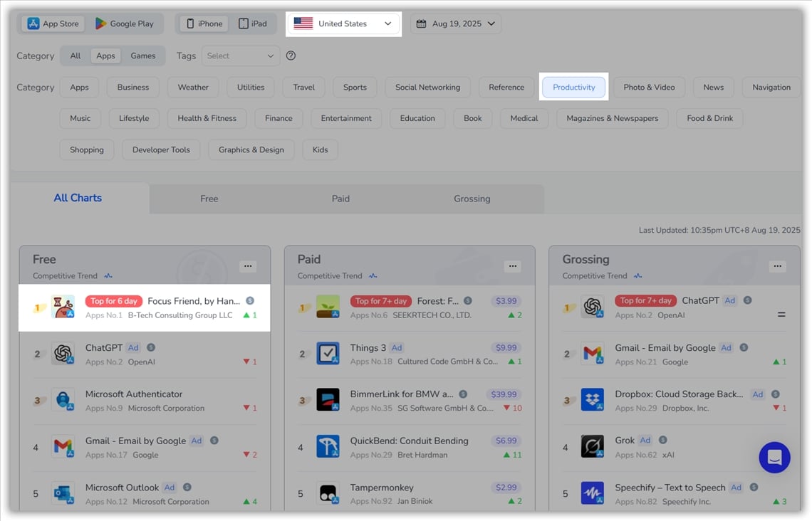
Task: Choose the Health & Fitness category
Action: click(207, 118)
